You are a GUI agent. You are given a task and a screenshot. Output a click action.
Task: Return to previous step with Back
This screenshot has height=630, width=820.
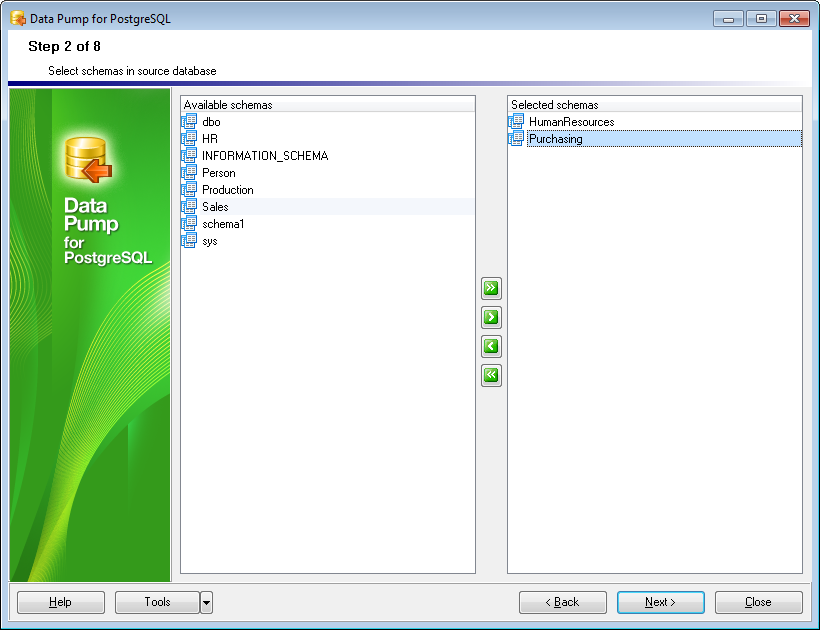pos(562,602)
